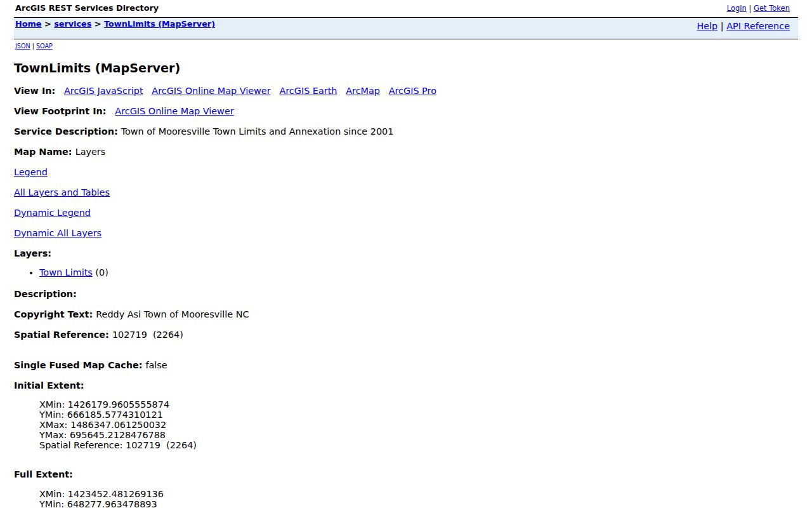812x508 pixels.
Task: View the SOAP format link
Action: pyautogui.click(x=44, y=46)
